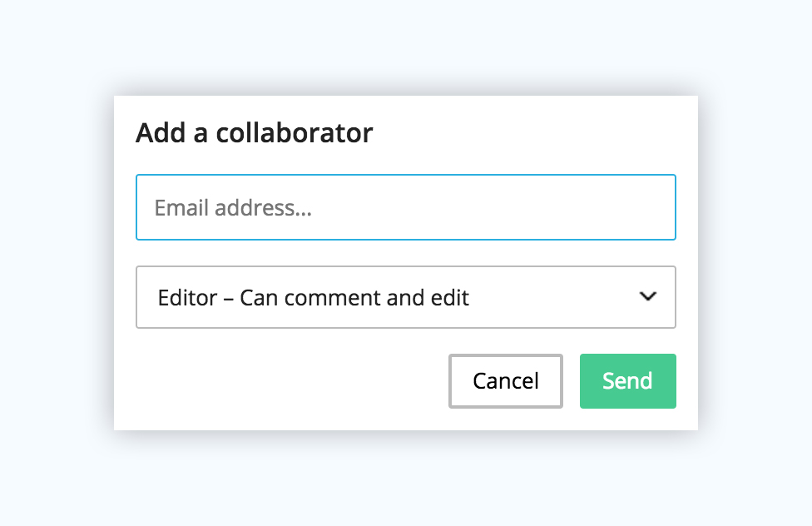Click the green Send button
This screenshot has height=526, width=812.
click(x=627, y=381)
